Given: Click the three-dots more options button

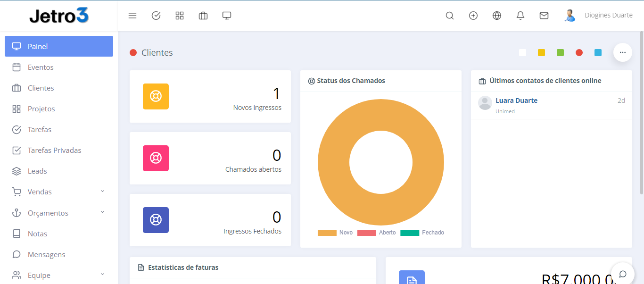Looking at the screenshot, I should [x=622, y=52].
